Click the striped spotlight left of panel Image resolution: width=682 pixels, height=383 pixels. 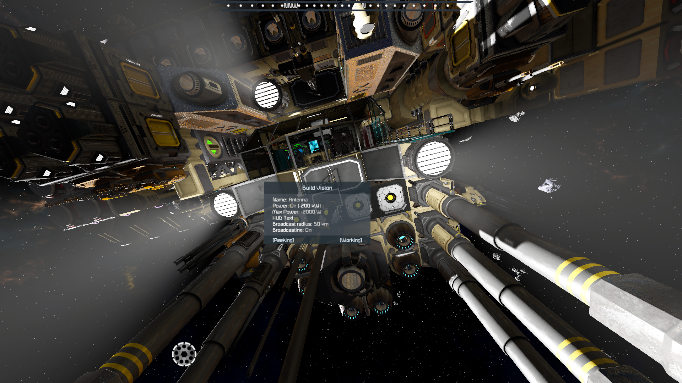click(225, 205)
